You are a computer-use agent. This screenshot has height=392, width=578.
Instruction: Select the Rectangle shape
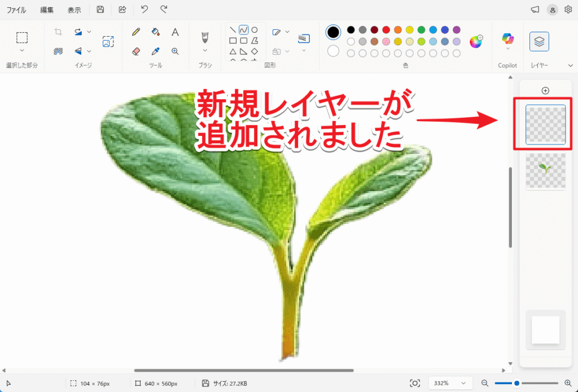233,41
